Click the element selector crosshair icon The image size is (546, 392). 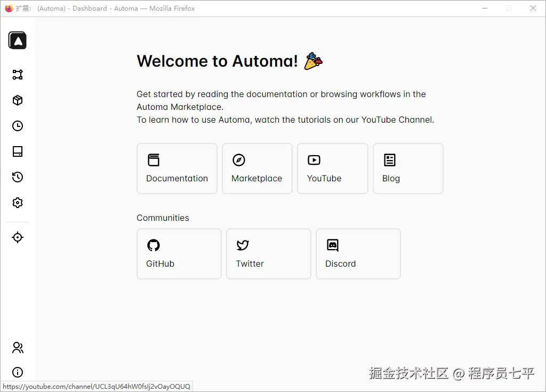point(18,237)
